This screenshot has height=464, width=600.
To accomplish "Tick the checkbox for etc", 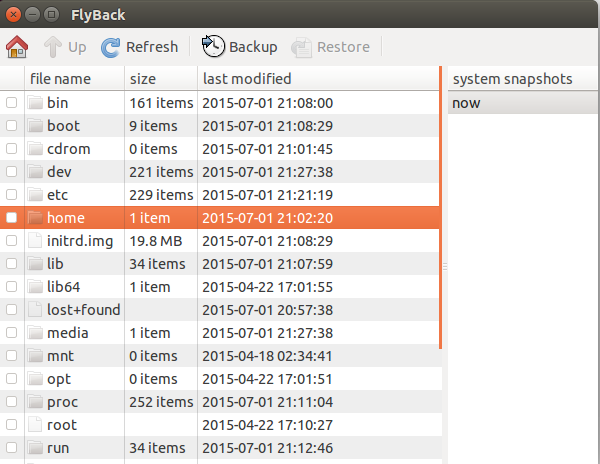I will pyautogui.click(x=11, y=195).
